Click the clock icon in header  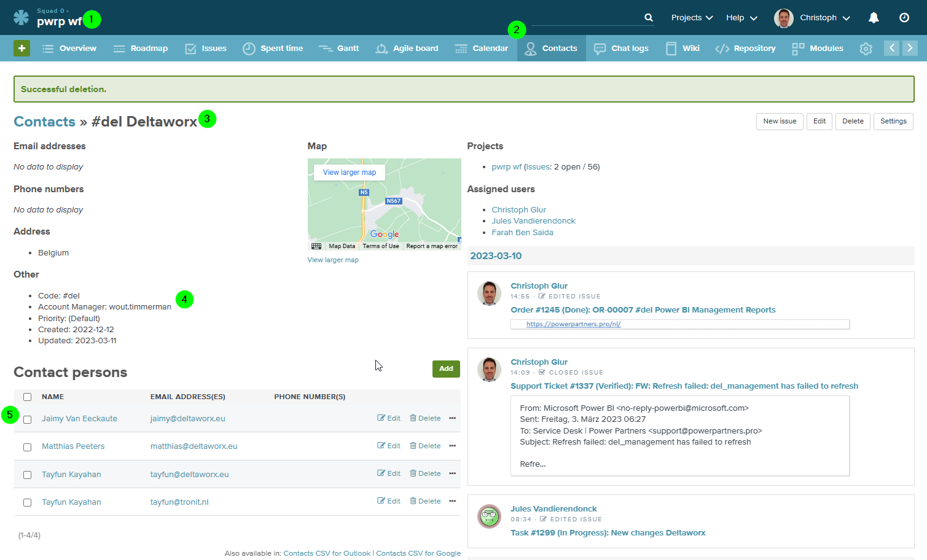pos(904,18)
